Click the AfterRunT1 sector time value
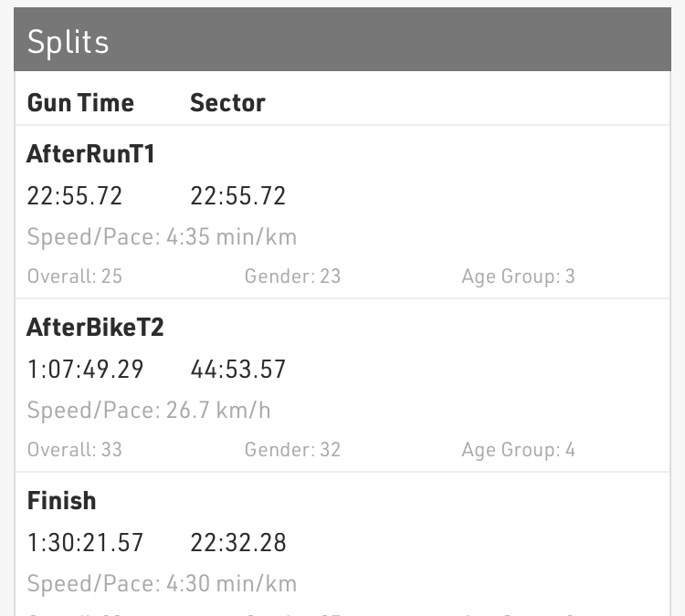Viewport: 685px width, 616px height. coord(238,195)
